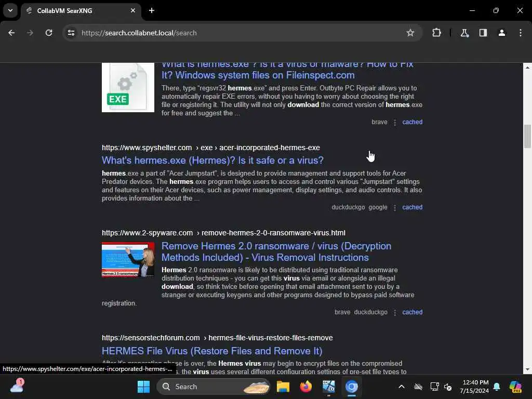The width and height of the screenshot is (532, 399).
Task: Go back to the previous page
Action: click(x=11, y=33)
